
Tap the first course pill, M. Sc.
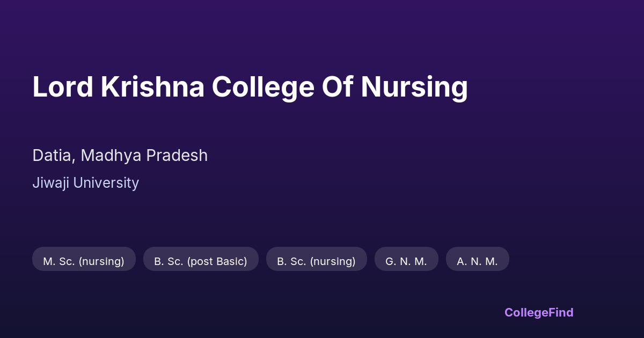[x=84, y=261]
